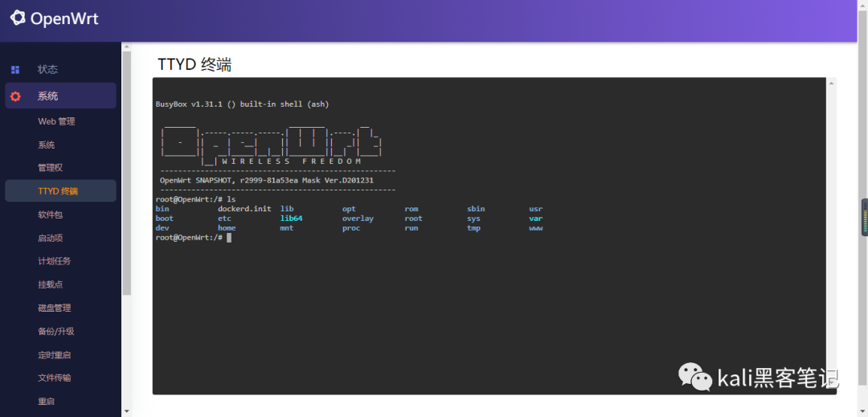The height and width of the screenshot is (417, 868).
Task: Click the www directory name in terminal
Action: click(x=536, y=228)
